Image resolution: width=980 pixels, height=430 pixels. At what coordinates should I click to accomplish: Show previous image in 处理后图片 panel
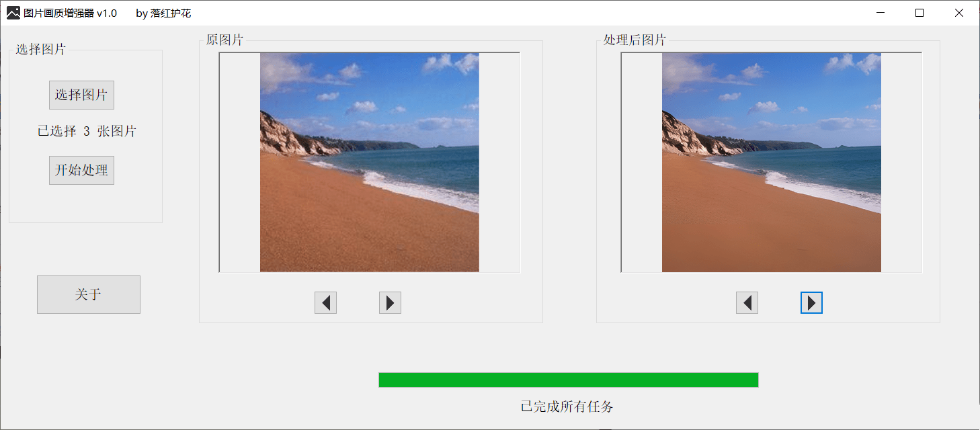[x=747, y=303]
